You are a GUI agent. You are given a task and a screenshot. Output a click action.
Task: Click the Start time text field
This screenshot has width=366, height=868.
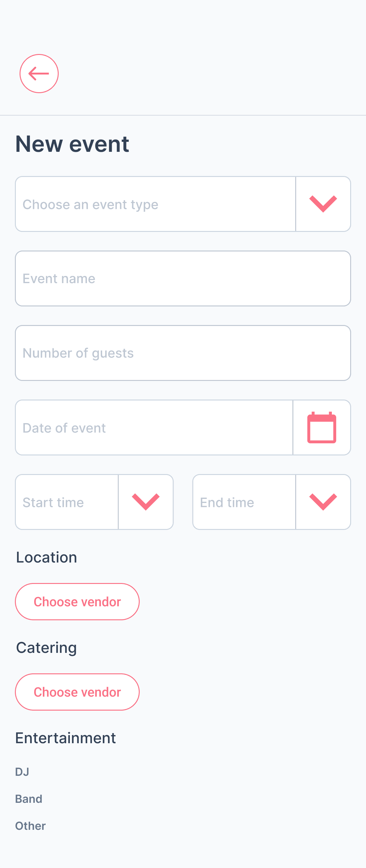coord(67,502)
